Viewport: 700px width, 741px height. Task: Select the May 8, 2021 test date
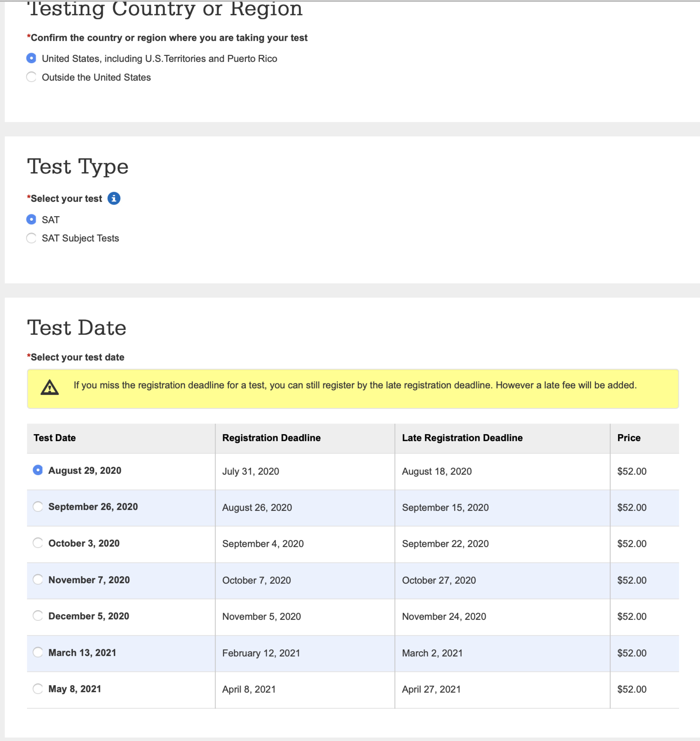click(38, 689)
